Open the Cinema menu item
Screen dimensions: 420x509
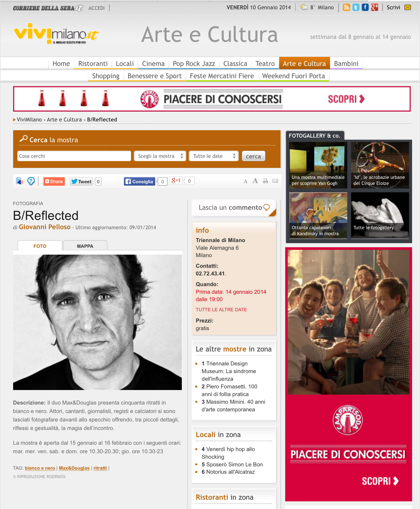153,64
